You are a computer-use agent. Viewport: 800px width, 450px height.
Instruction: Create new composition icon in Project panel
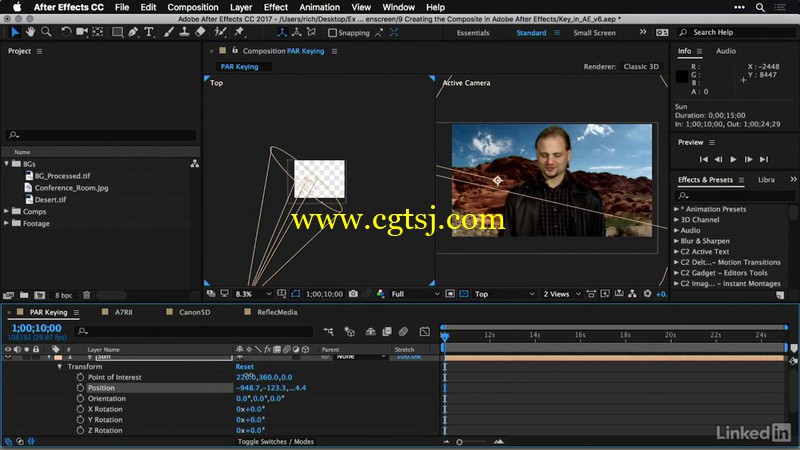tap(40, 295)
